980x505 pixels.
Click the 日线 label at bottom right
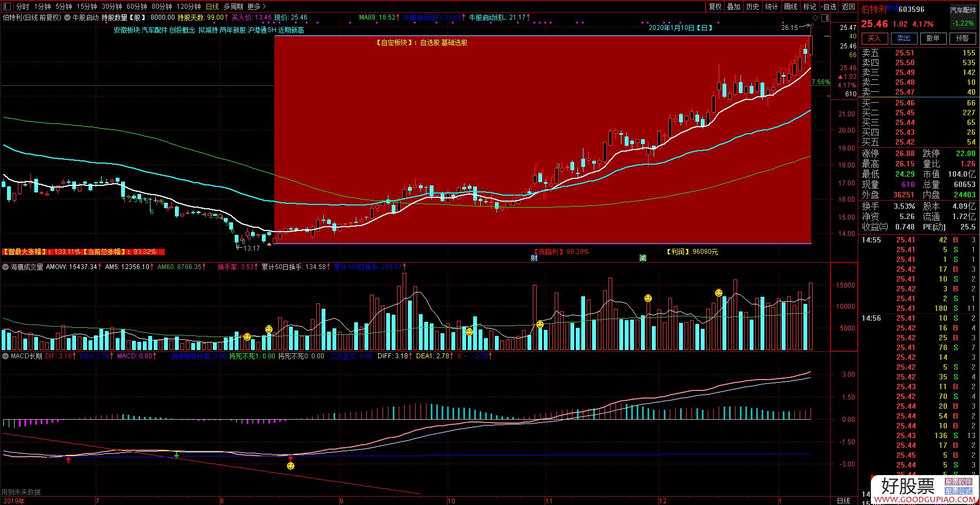coord(843,501)
